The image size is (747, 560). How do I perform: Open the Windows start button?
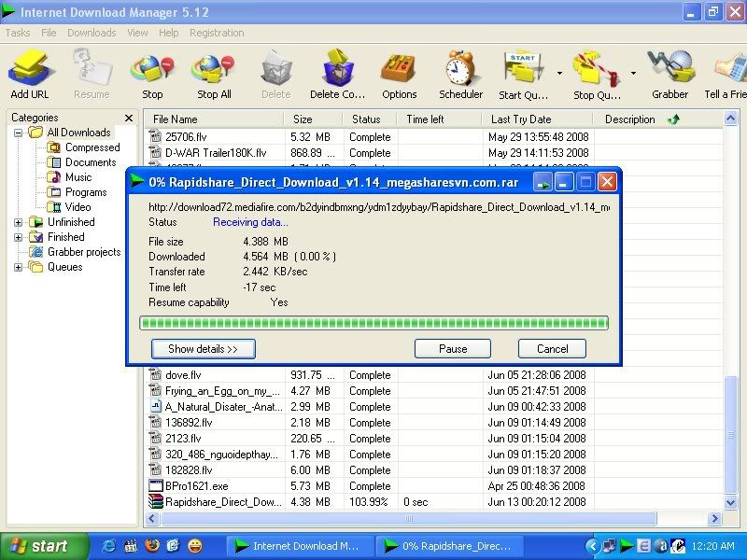44,546
